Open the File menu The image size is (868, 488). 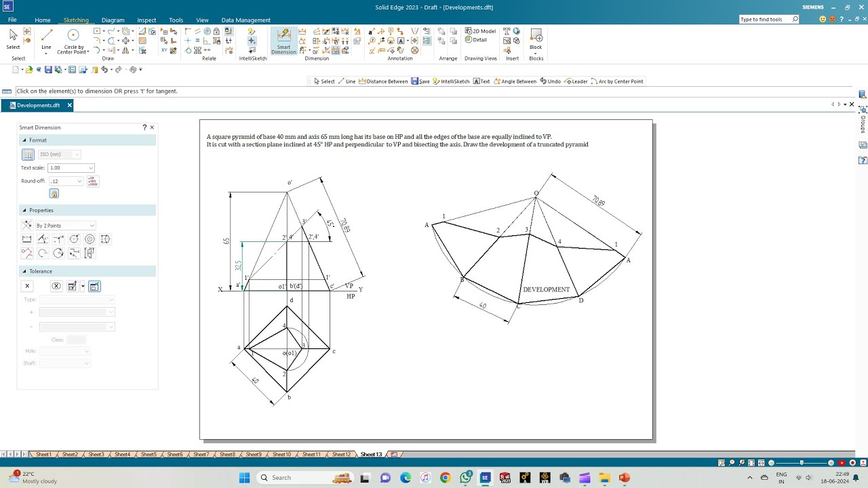(x=12, y=20)
